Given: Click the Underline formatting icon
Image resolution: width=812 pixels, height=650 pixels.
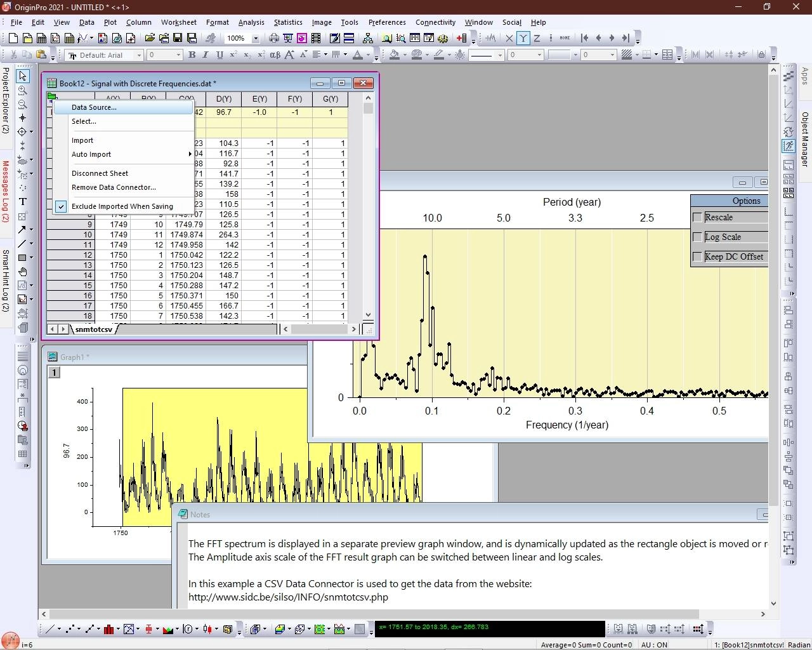Looking at the screenshot, I should pos(219,55).
